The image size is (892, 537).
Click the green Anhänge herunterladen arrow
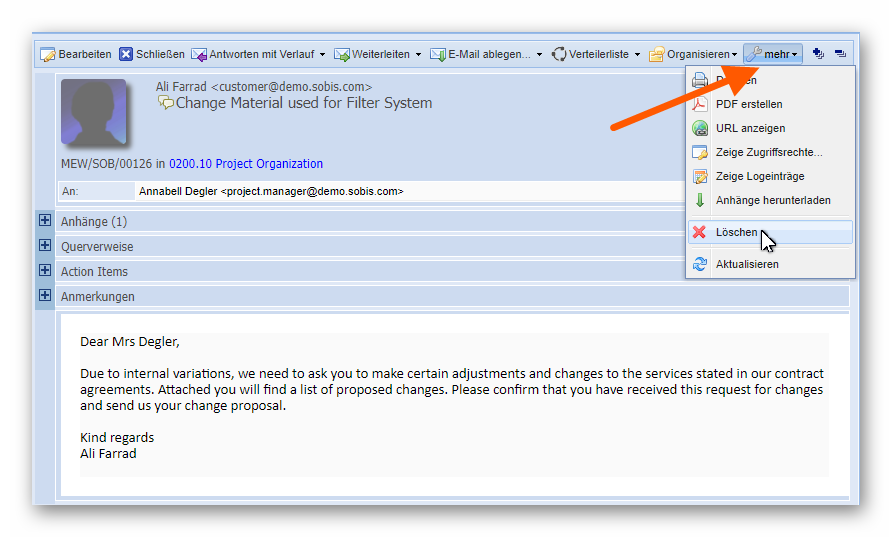coord(700,200)
